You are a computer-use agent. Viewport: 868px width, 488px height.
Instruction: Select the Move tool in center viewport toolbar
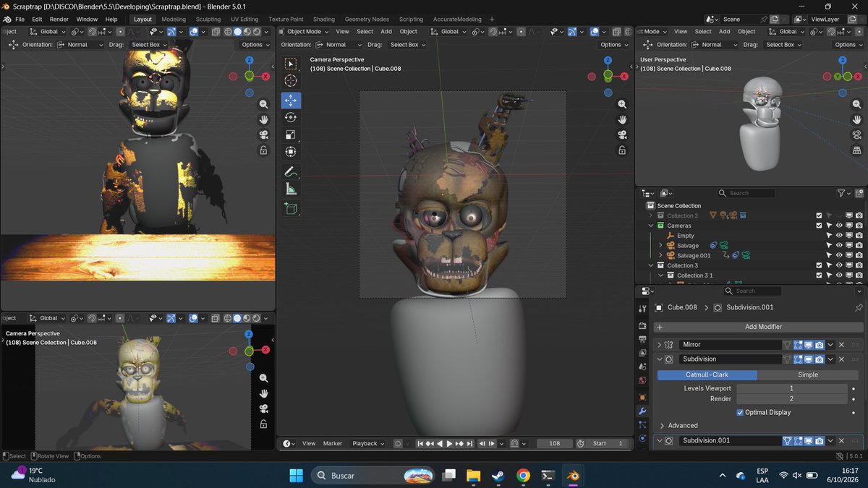[291, 100]
